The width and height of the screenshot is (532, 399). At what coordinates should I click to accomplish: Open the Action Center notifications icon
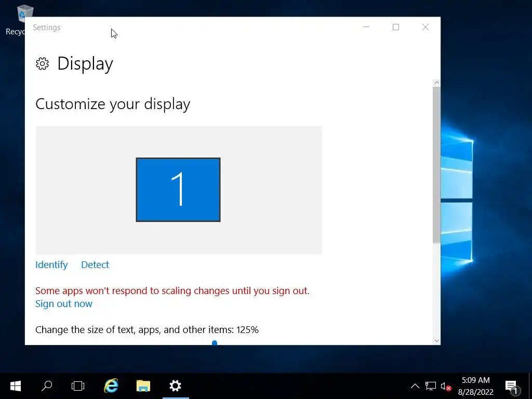512,387
